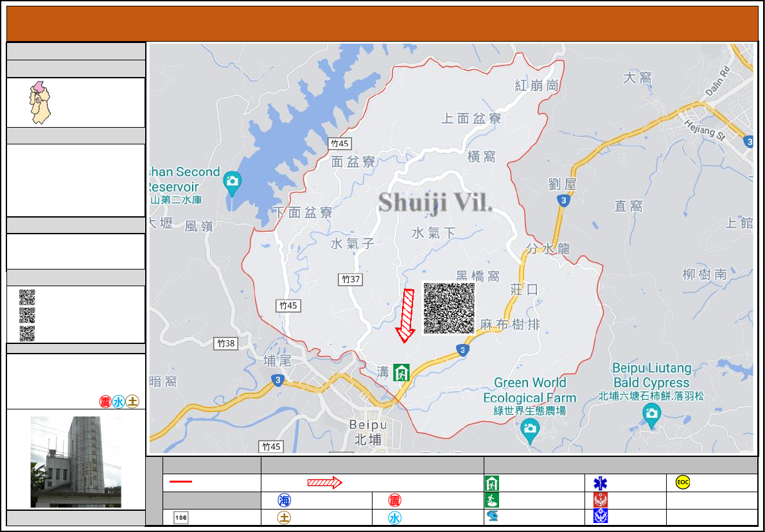Screen dimensions: 765x532
Task: Click the camera pin below Green World Ecological Farm
Action: [530, 431]
